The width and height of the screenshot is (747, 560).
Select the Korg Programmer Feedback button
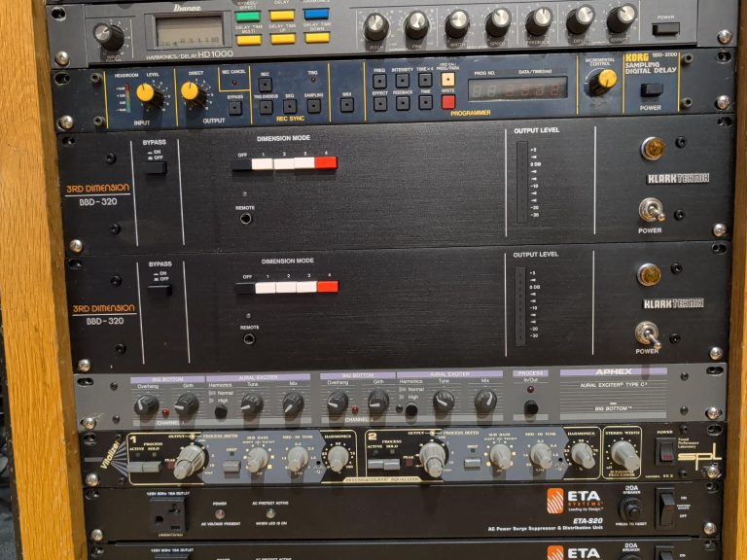[403, 103]
